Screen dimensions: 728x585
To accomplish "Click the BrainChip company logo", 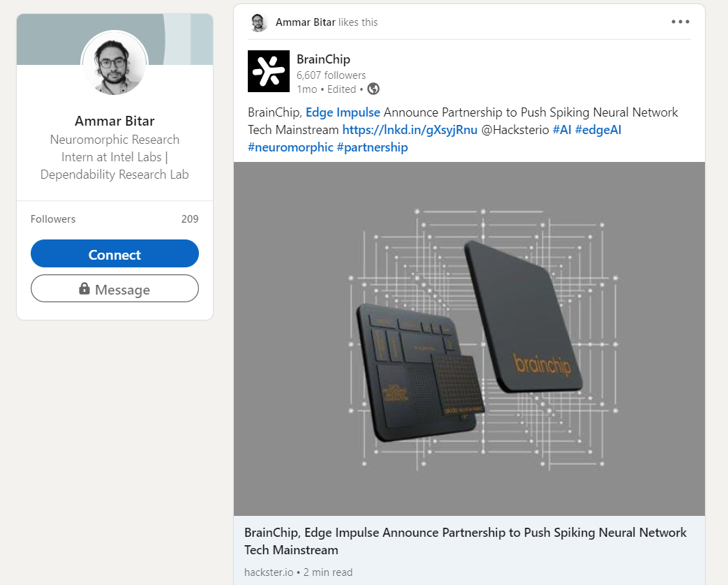I will 268,71.
